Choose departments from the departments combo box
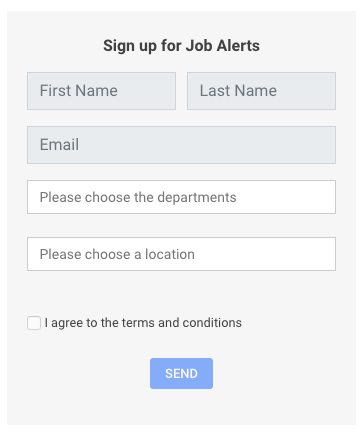The image size is (364, 433). [181, 197]
